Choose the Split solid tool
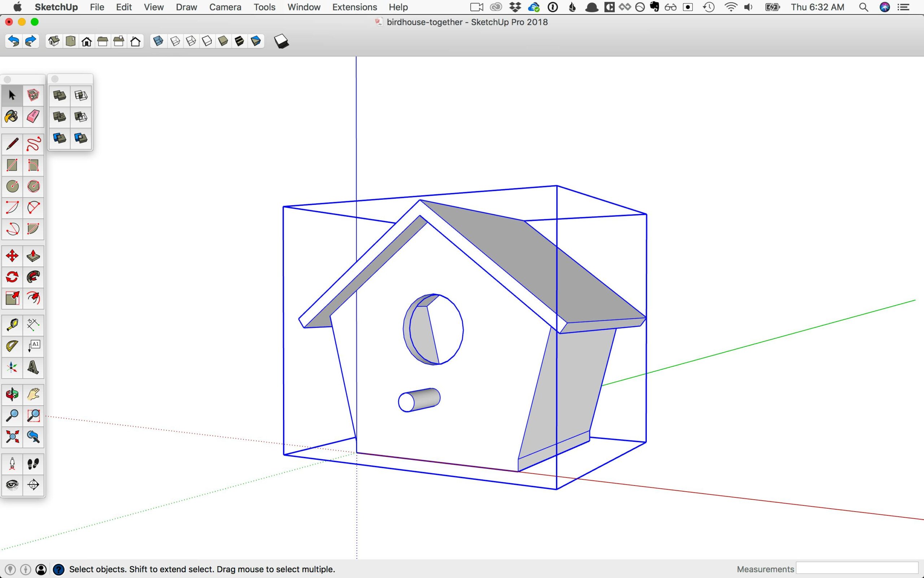The width and height of the screenshot is (924, 578). click(81, 138)
